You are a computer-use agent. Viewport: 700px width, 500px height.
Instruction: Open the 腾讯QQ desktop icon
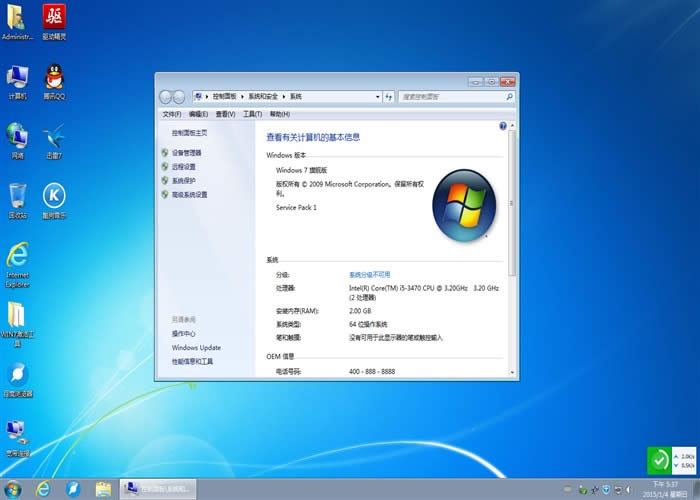(x=53, y=79)
